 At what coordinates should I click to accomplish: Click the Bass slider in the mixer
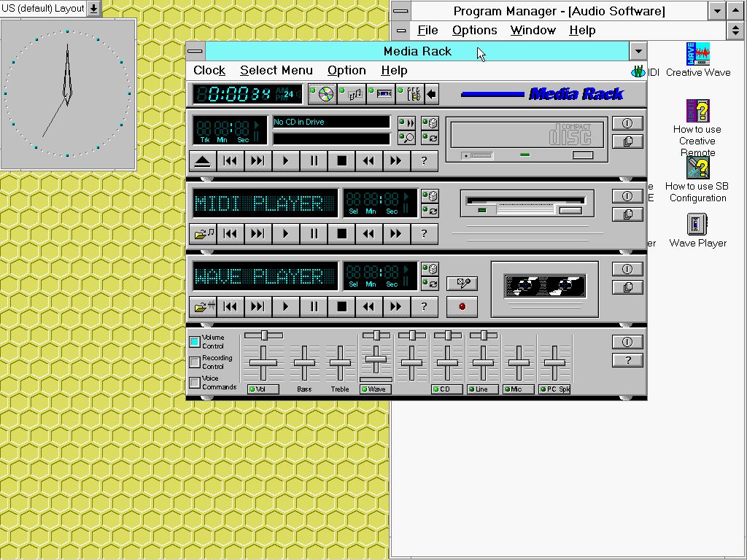[x=304, y=363]
